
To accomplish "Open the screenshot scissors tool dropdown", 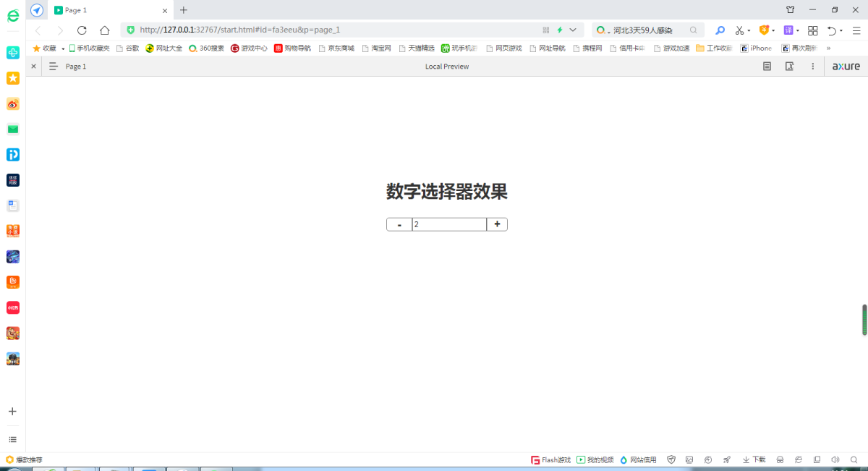I will coord(749,30).
